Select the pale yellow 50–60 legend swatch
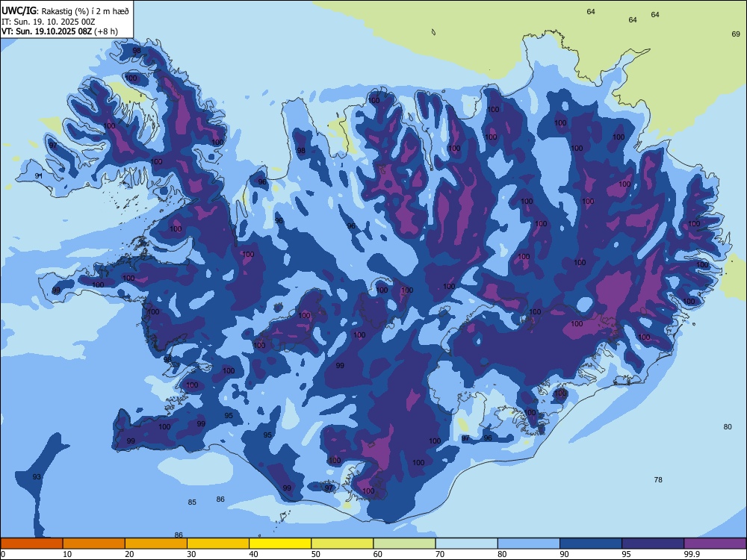 (343, 544)
